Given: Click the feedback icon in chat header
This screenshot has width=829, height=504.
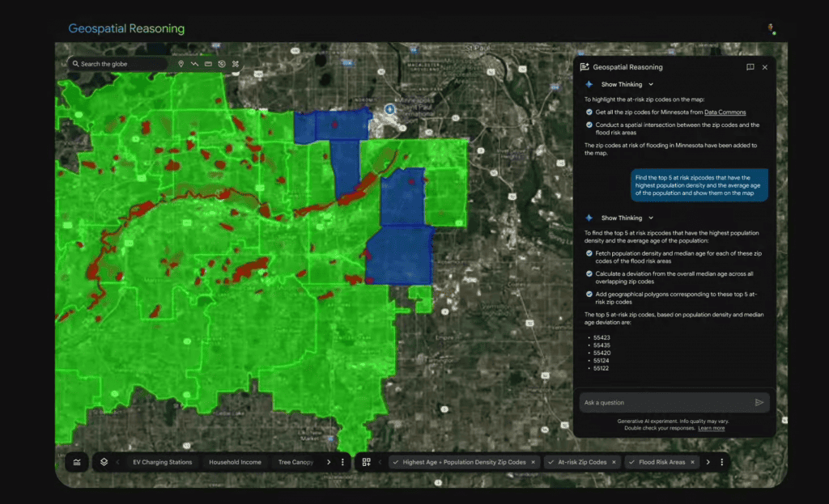Looking at the screenshot, I should (x=750, y=67).
